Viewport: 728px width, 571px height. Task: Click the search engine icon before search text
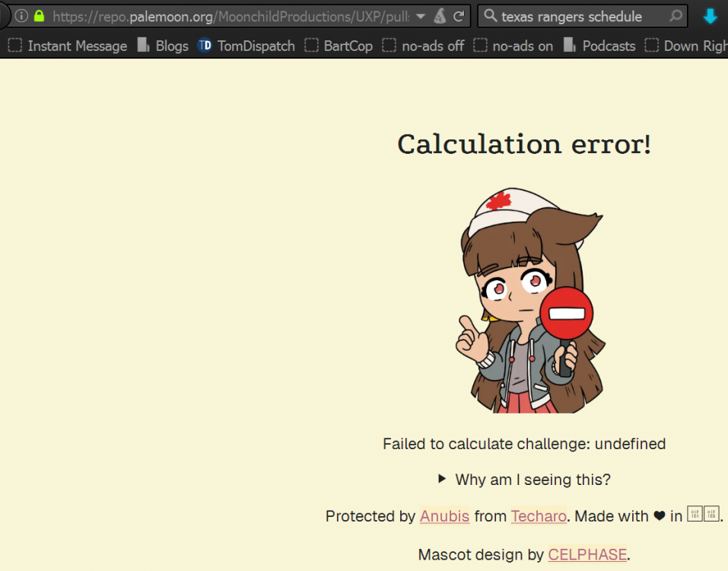(491, 16)
